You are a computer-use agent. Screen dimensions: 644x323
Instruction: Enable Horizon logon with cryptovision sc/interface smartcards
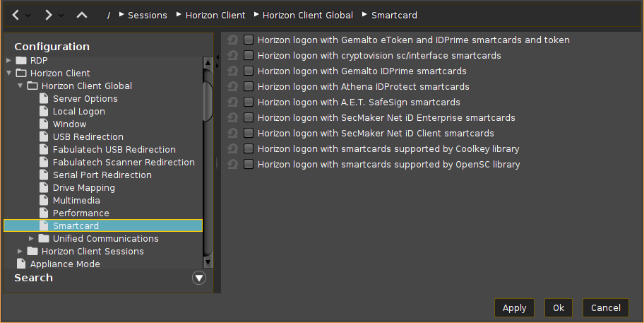pyautogui.click(x=249, y=56)
